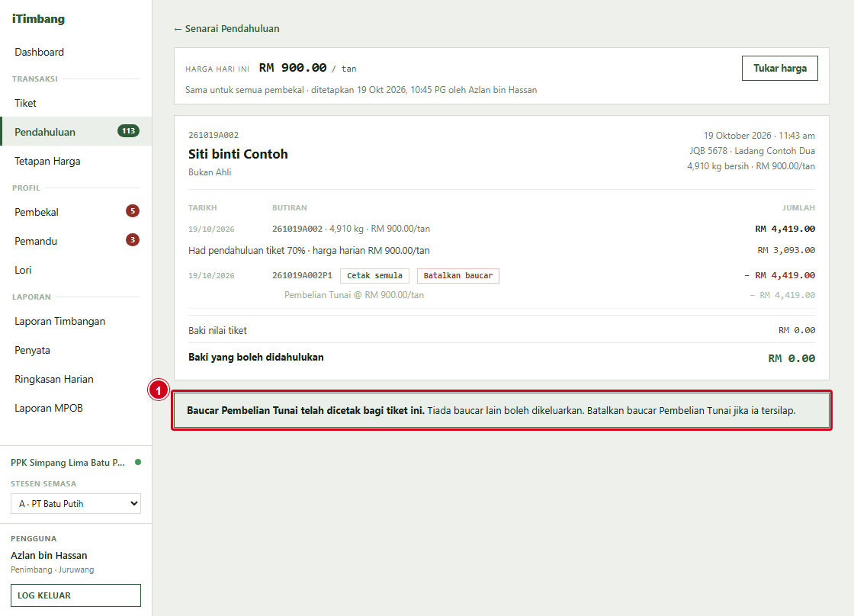This screenshot has height=616, width=854.
Task: Click the JQB 5678 · Ladang Contoh Dua line
Action: point(752,151)
